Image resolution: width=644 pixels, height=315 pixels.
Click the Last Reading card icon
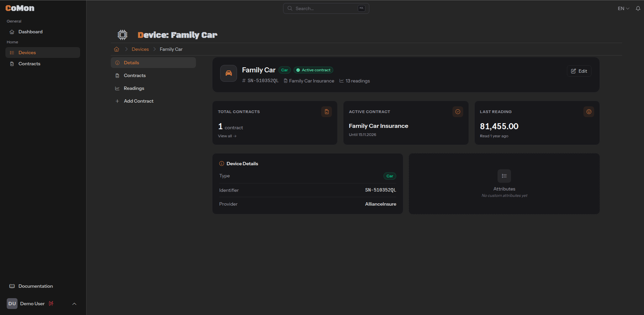tap(589, 112)
